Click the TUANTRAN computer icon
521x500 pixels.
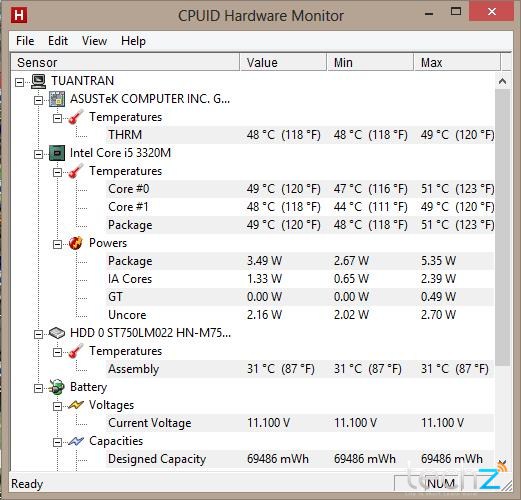pos(38,81)
